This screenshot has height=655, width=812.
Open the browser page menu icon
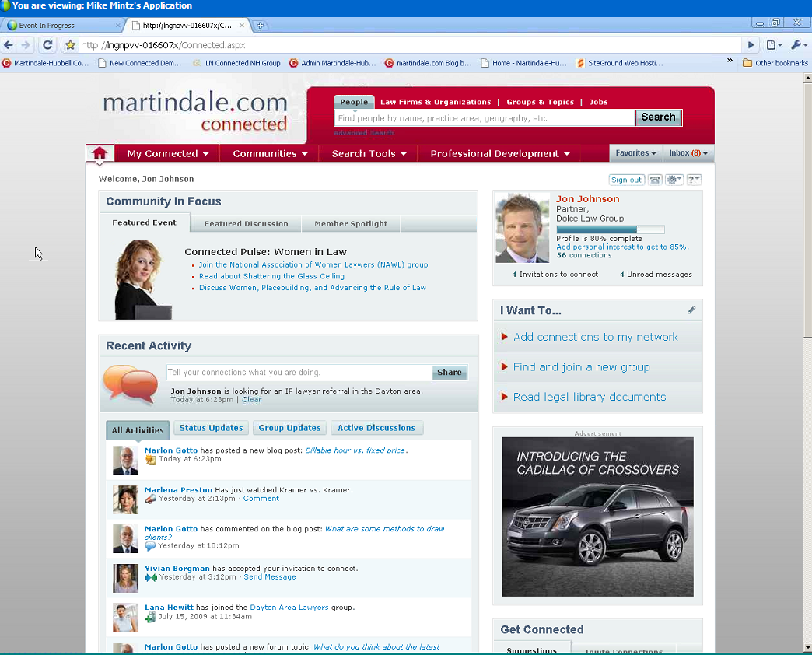[x=774, y=45]
